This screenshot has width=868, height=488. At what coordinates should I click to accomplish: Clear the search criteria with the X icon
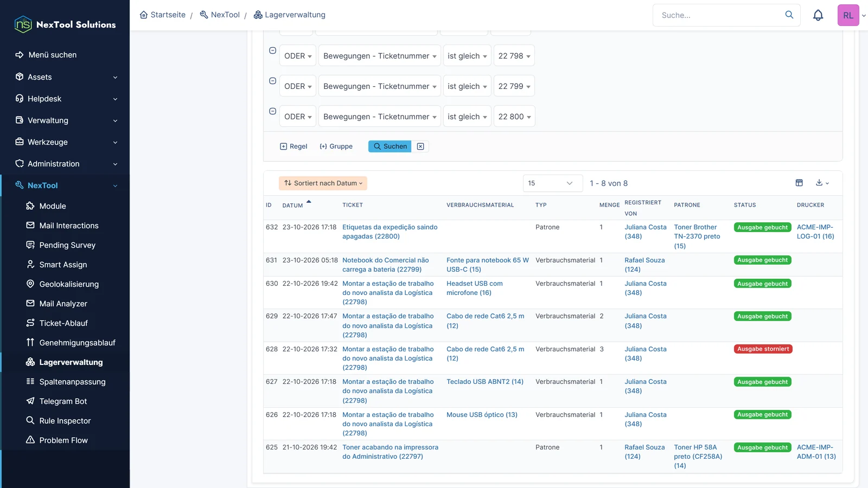click(x=420, y=146)
